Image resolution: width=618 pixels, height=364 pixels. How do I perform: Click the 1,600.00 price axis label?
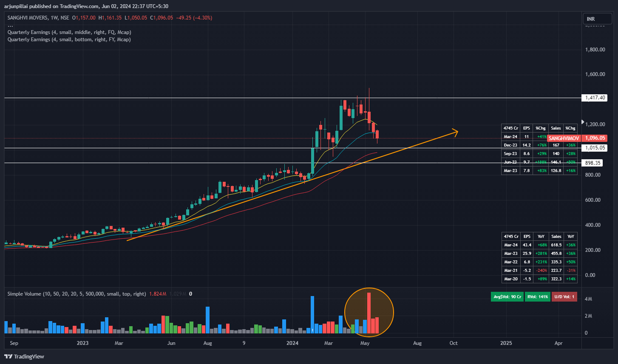595,74
